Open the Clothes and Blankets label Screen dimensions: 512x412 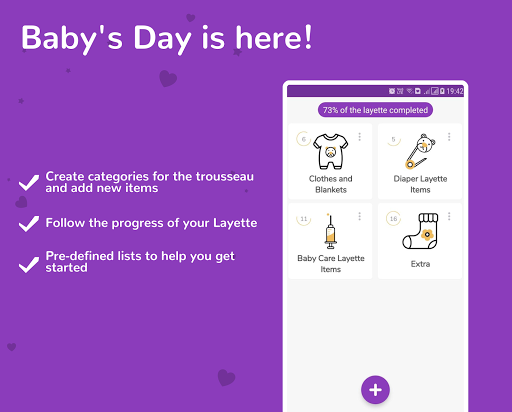331,184
